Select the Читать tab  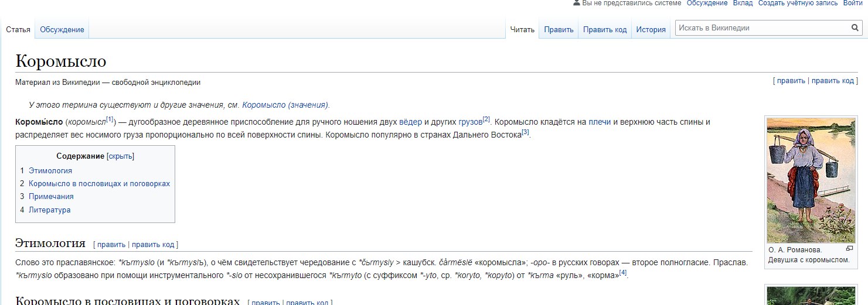click(522, 29)
